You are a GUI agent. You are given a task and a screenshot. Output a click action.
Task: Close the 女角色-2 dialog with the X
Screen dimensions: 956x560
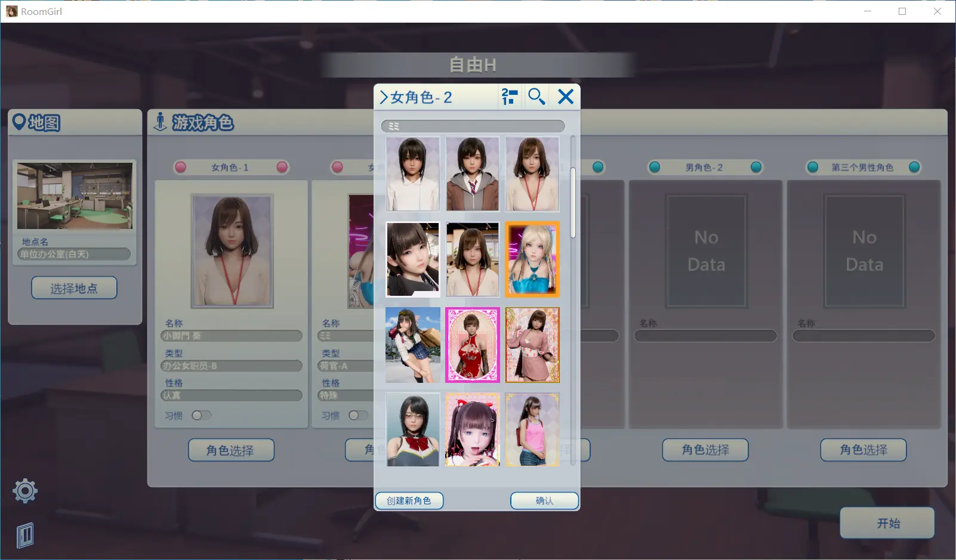565,96
